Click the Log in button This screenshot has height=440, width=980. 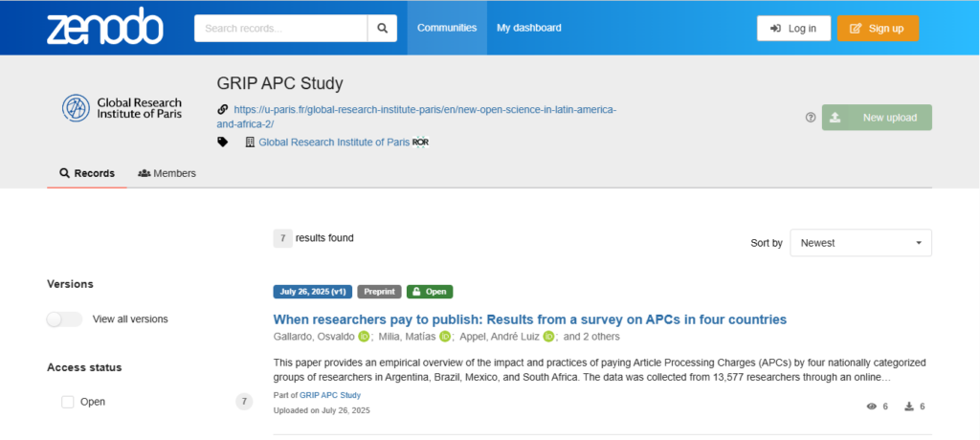point(793,28)
